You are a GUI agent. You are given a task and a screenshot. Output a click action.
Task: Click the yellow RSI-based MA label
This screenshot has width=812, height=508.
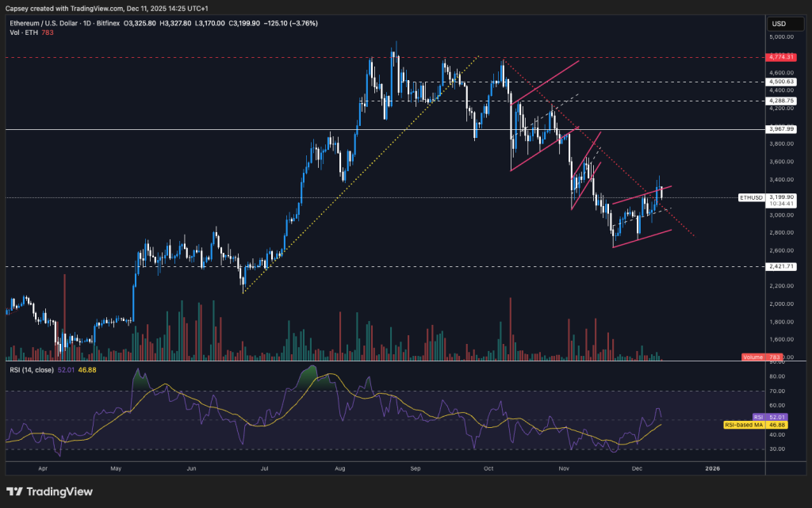tap(745, 425)
